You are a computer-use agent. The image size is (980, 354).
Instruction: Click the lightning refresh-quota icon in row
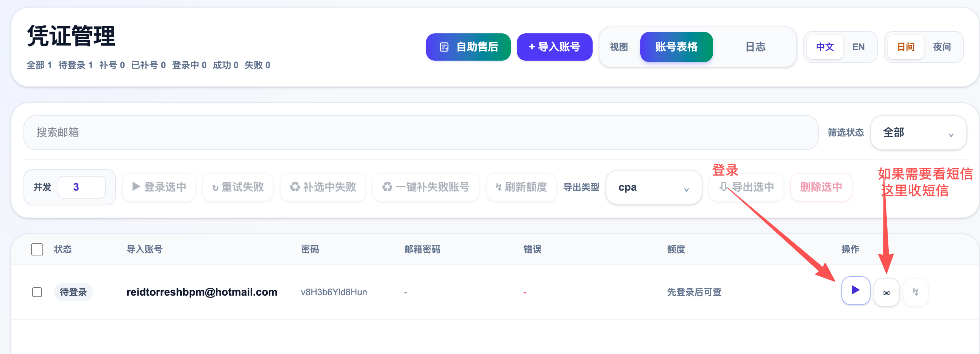pyautogui.click(x=915, y=292)
